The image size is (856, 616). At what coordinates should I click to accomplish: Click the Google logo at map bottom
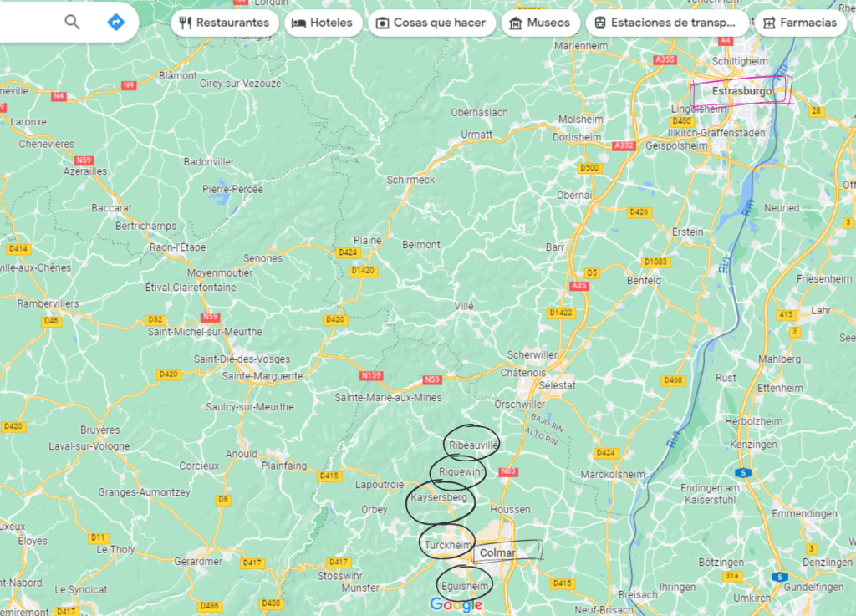pyautogui.click(x=456, y=604)
